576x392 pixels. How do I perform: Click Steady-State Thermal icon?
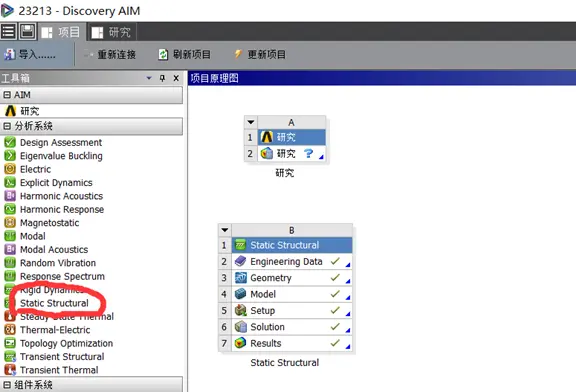10,316
